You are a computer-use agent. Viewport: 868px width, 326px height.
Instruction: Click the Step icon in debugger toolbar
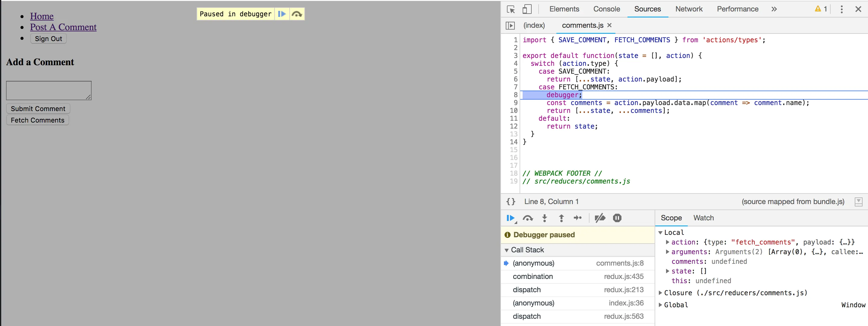pyautogui.click(x=577, y=218)
